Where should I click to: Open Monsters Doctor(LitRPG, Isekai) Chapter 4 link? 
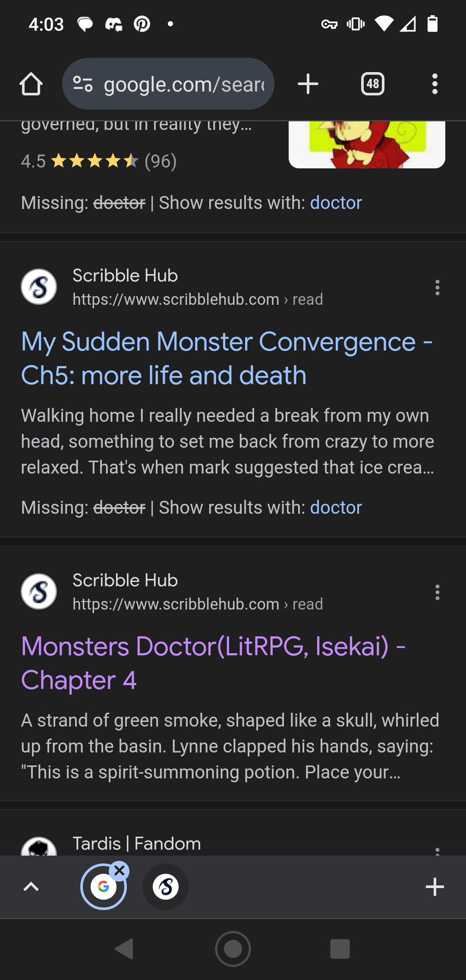213,663
